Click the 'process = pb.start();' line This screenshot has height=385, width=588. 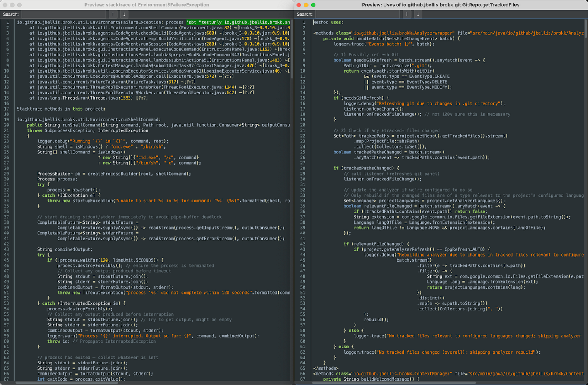click(x=73, y=190)
